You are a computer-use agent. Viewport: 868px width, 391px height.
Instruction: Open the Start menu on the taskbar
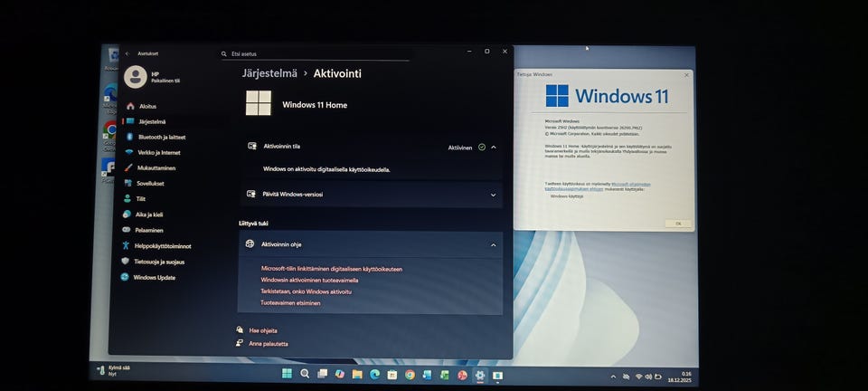click(x=287, y=374)
